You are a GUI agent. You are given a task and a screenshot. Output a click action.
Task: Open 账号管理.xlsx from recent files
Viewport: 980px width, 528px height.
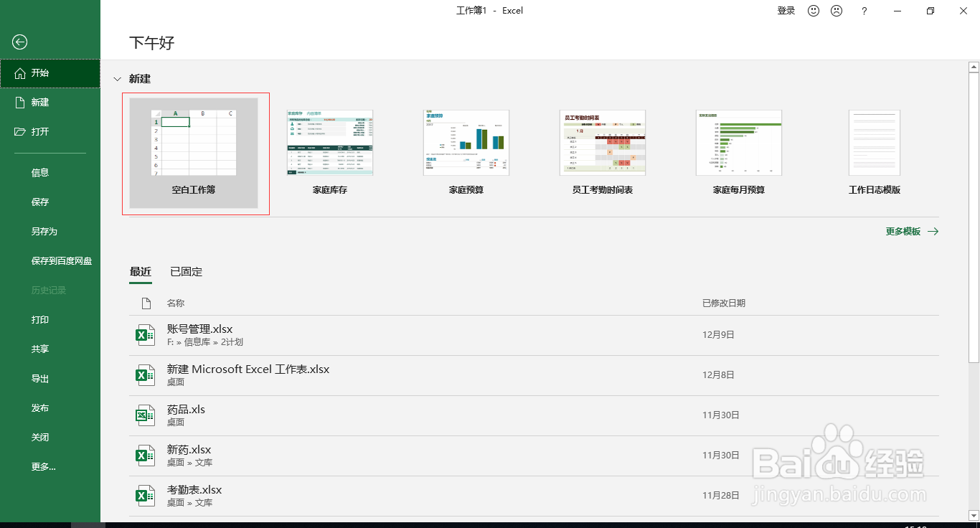534,336
